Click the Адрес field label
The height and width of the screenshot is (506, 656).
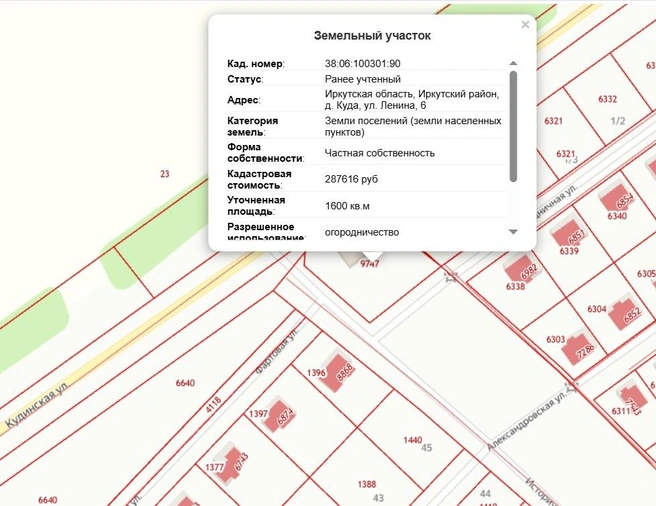coord(243,100)
